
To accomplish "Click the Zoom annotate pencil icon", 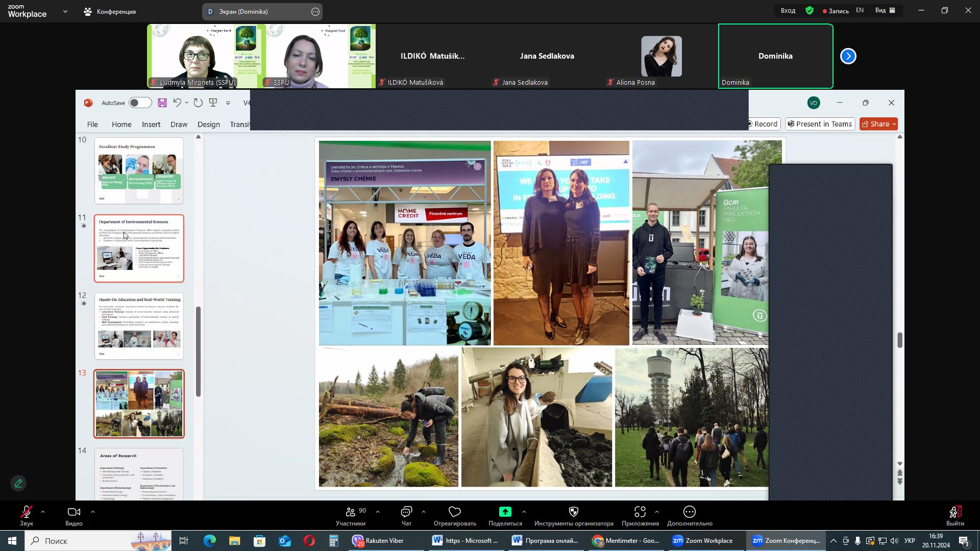I will pyautogui.click(x=18, y=483).
